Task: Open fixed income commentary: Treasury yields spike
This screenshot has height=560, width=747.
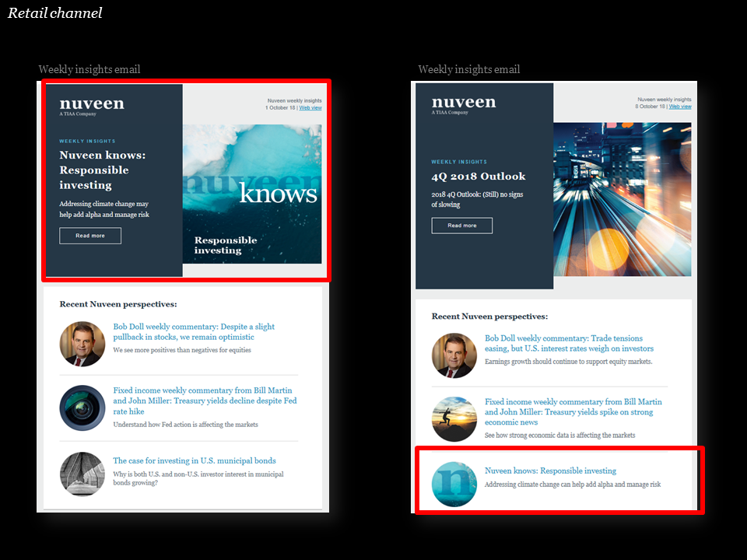Action: point(573,412)
